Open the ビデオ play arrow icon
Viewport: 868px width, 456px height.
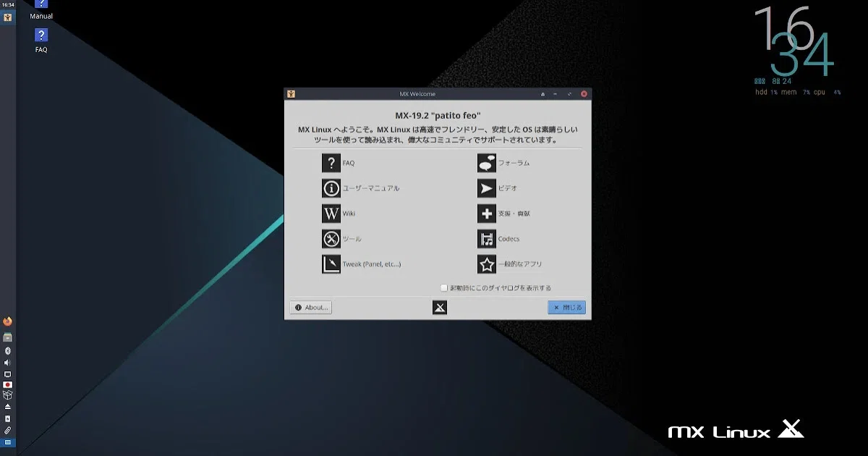(x=486, y=188)
